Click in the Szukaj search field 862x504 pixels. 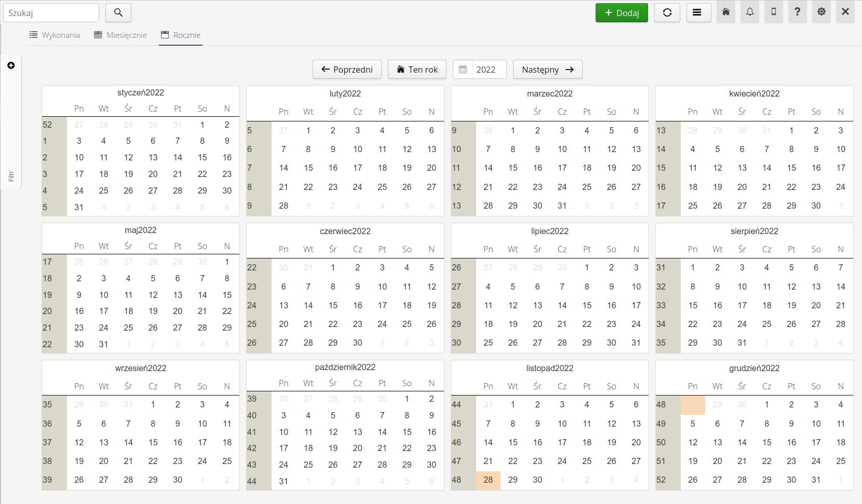pyautogui.click(x=51, y=13)
